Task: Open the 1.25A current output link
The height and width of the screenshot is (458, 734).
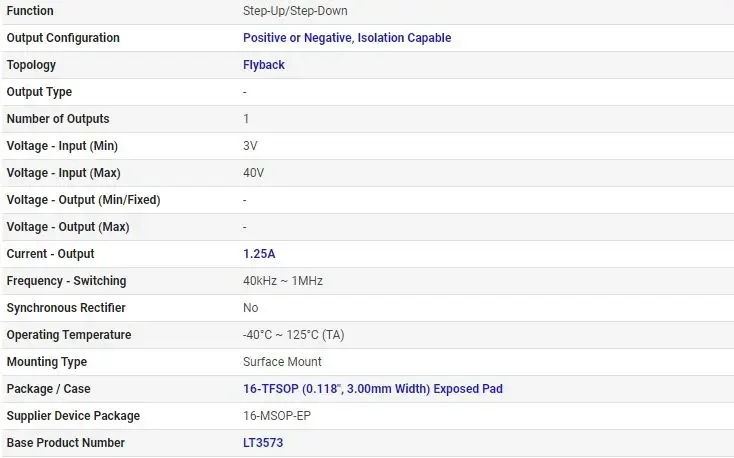Action: (x=259, y=254)
